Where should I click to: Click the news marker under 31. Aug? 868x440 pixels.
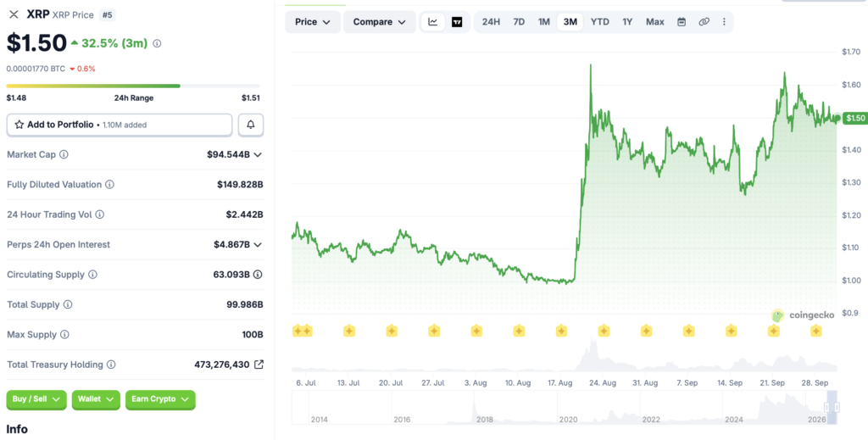point(646,331)
